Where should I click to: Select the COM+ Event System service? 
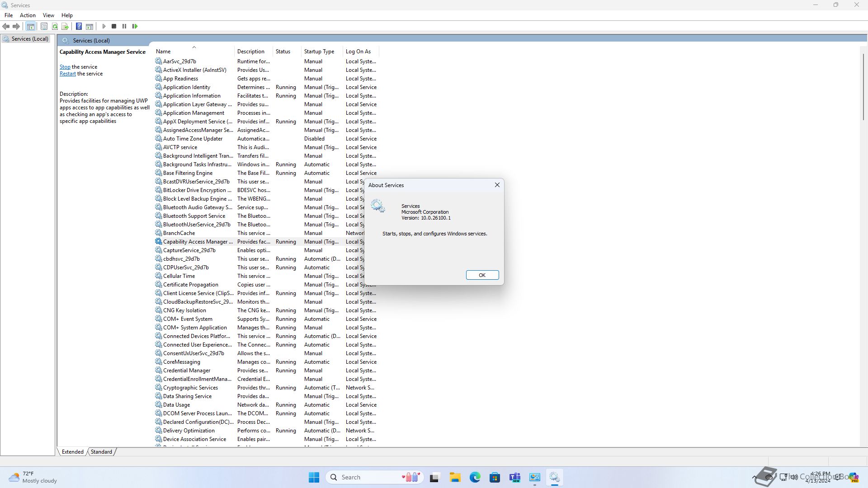[266, 319]
